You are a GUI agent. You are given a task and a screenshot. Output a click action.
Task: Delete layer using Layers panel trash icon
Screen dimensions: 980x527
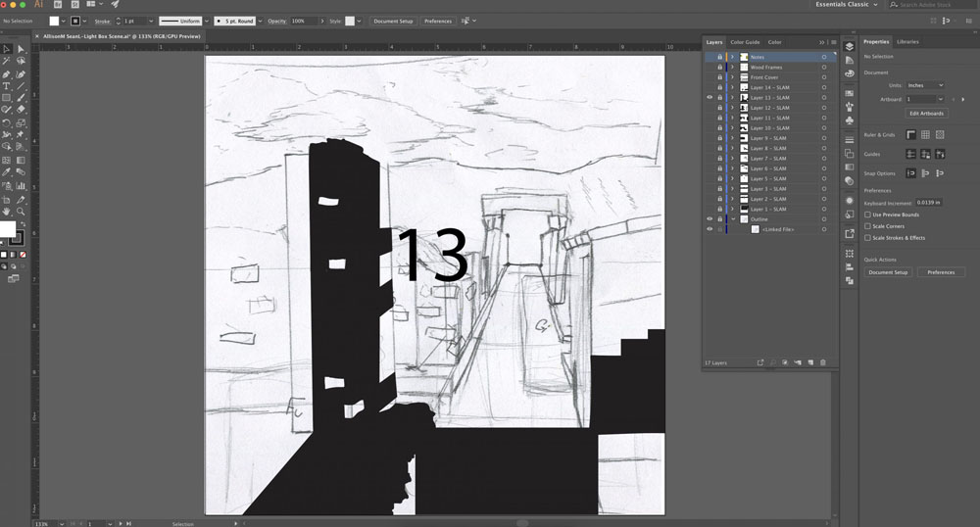[822, 362]
